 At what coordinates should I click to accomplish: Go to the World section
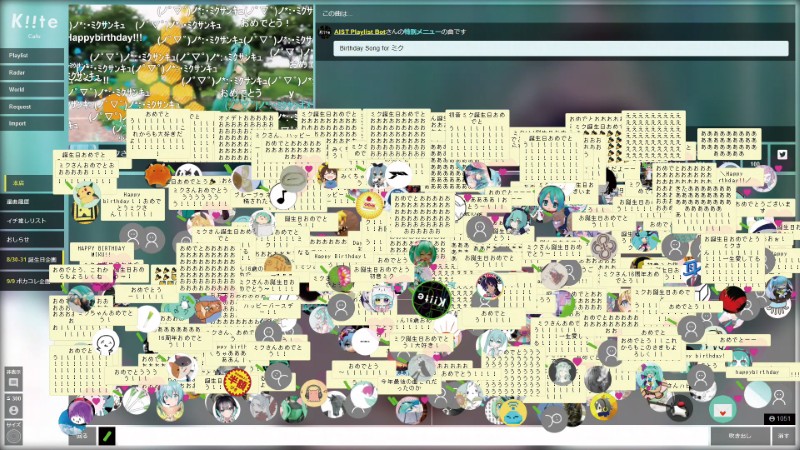tap(32, 89)
